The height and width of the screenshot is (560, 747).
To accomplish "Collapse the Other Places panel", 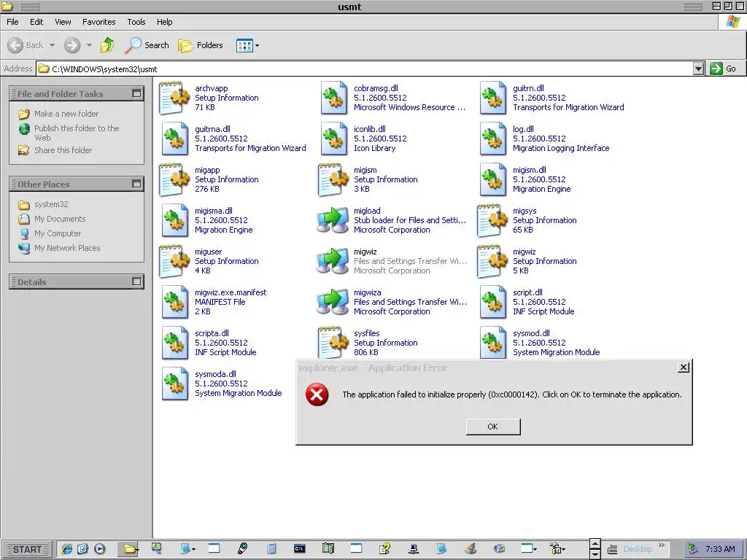I will pos(136,184).
